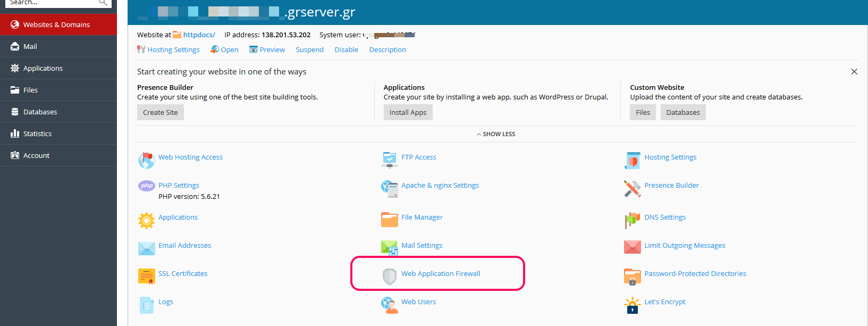Open the PHP Settings link
Viewport: 868px width, 326px height.
(179, 185)
